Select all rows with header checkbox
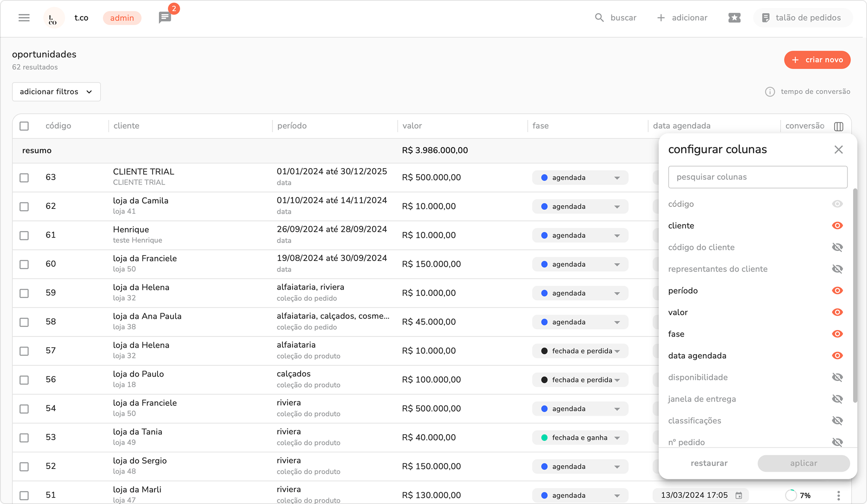 (24, 126)
